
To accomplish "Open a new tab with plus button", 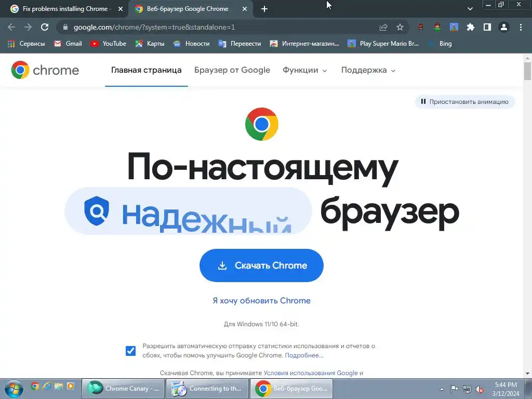I will pyautogui.click(x=264, y=9).
